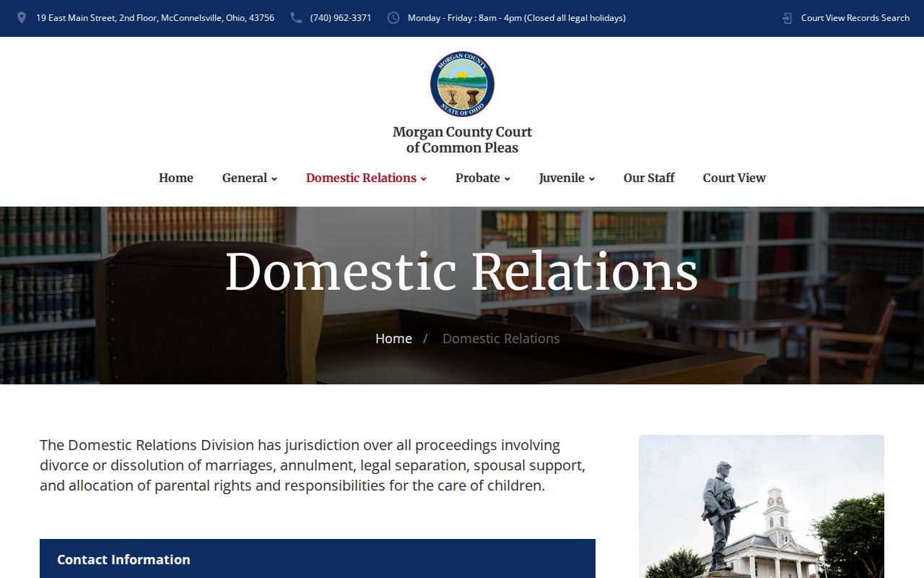This screenshot has width=924, height=578.
Task: Click the 19 East Main Street address
Action: pos(155,18)
